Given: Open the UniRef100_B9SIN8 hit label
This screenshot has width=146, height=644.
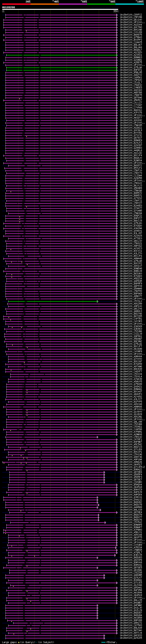Looking at the screenshot, I should pyautogui.click(x=131, y=30).
